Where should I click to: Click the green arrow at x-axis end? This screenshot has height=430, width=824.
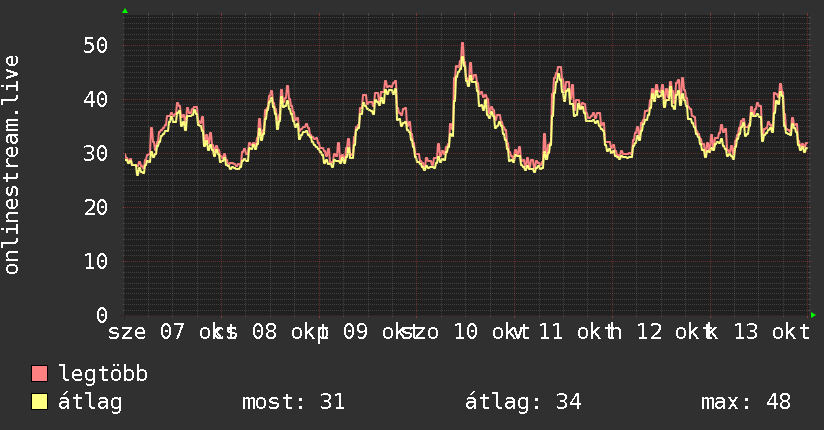813,315
